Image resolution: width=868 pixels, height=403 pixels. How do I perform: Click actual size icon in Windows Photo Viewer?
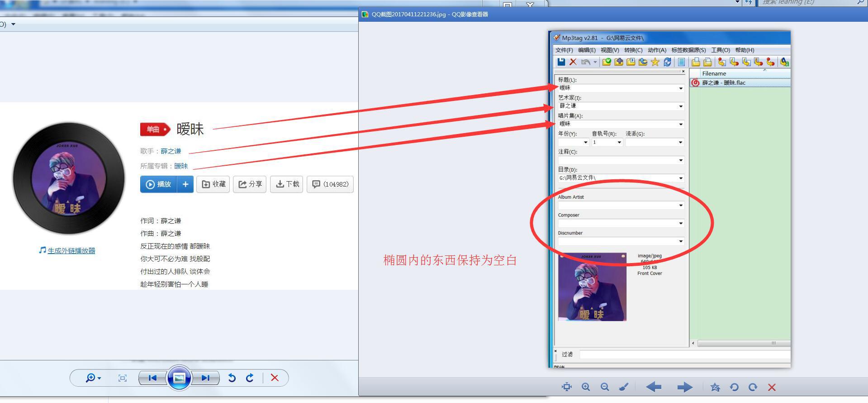pyautogui.click(x=123, y=378)
